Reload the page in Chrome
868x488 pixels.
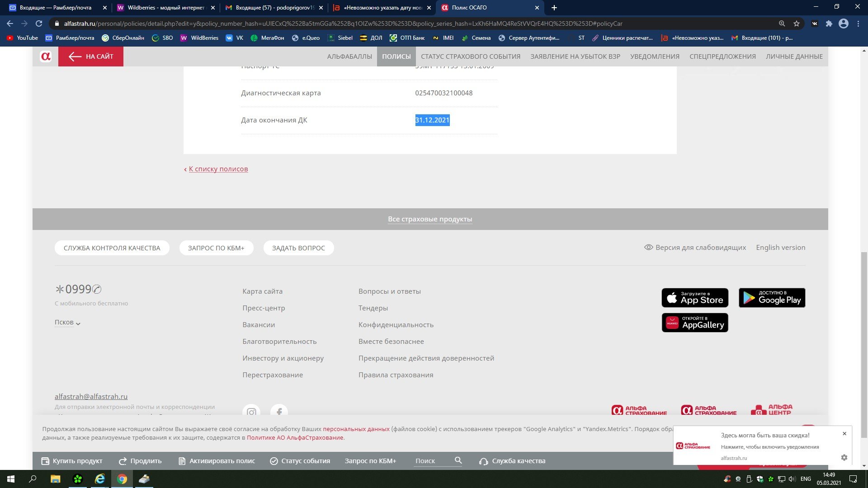pos(39,23)
